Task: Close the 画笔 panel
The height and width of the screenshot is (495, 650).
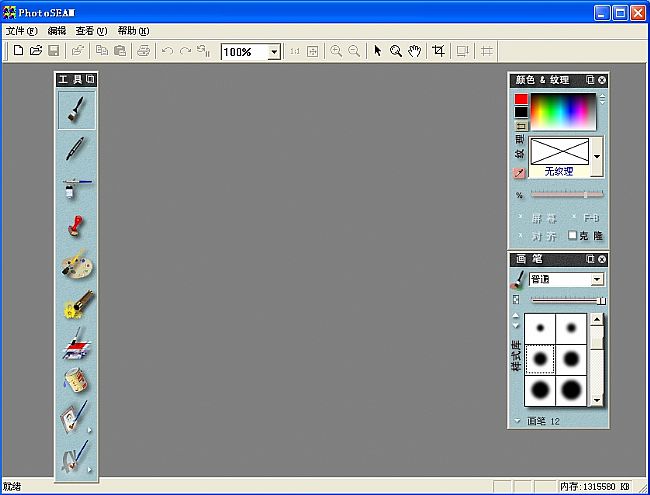Action: tap(602, 259)
